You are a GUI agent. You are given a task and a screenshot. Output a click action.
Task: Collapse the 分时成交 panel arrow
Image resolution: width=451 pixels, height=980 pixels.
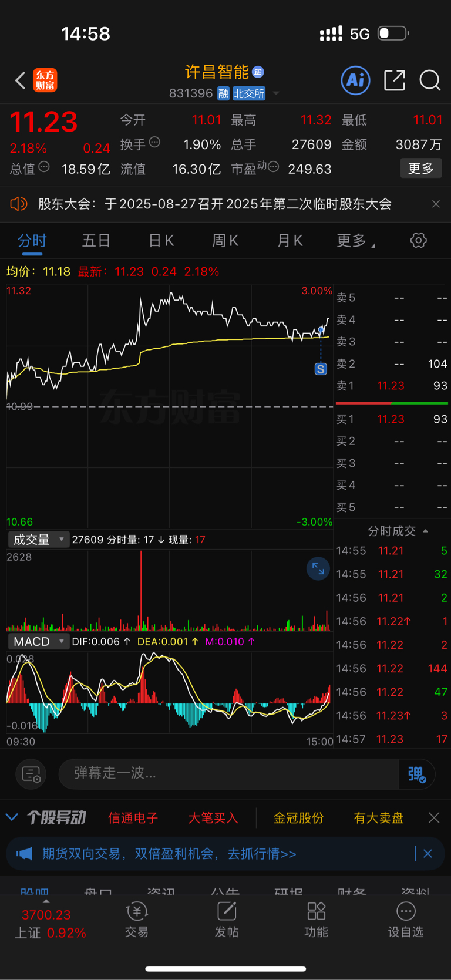[x=425, y=531]
